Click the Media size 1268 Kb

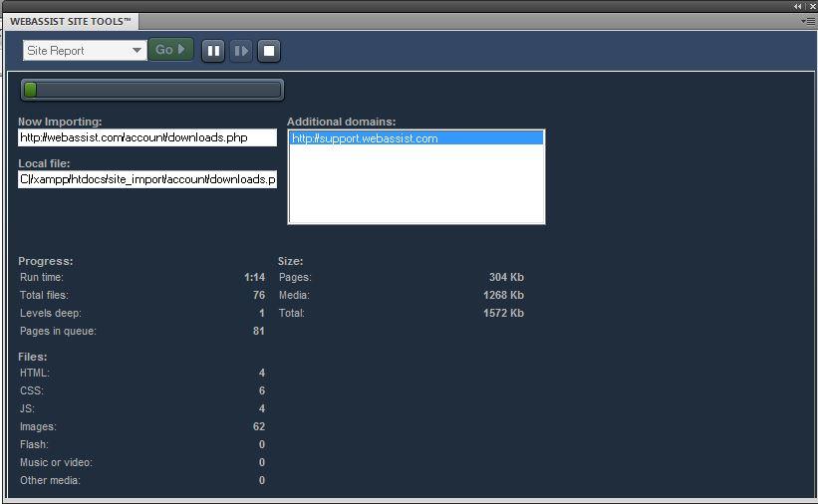coord(503,295)
